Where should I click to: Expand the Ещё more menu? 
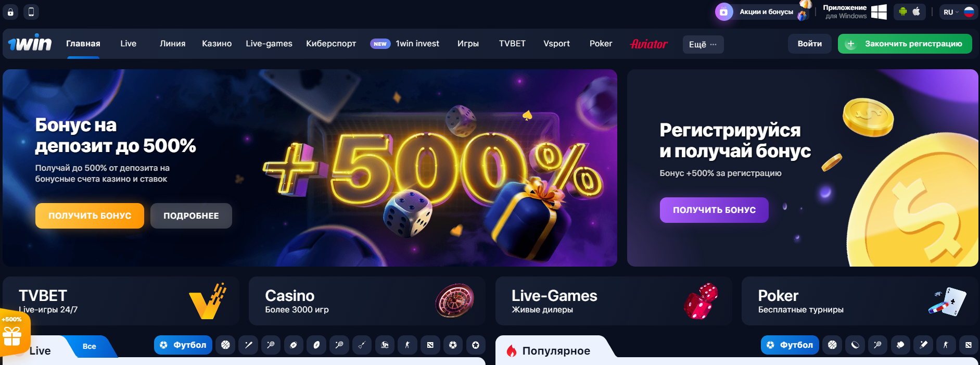703,44
